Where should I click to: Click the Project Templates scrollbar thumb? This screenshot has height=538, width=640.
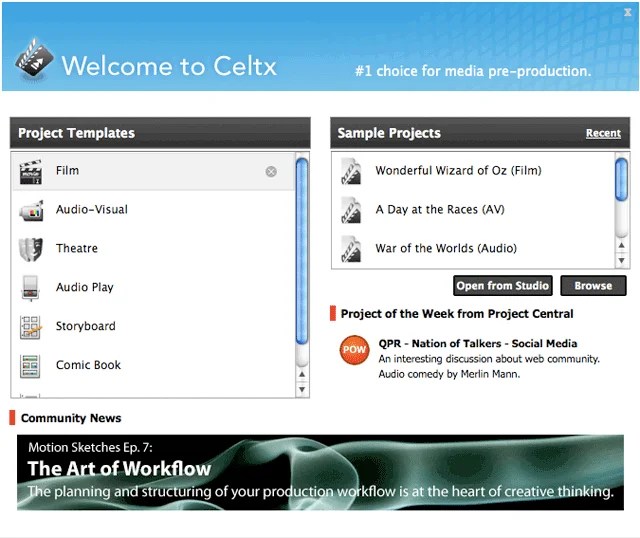(x=302, y=251)
